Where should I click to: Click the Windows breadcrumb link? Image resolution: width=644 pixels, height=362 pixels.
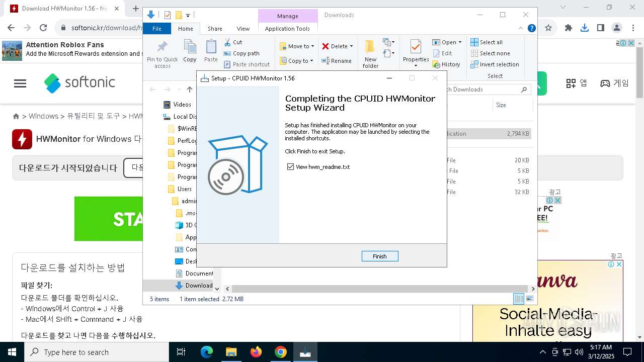point(43,116)
